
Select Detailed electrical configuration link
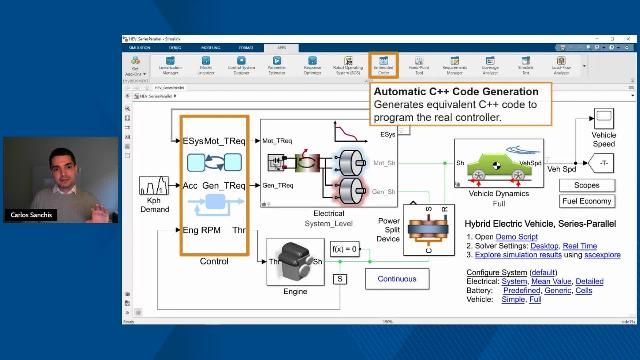click(589, 281)
